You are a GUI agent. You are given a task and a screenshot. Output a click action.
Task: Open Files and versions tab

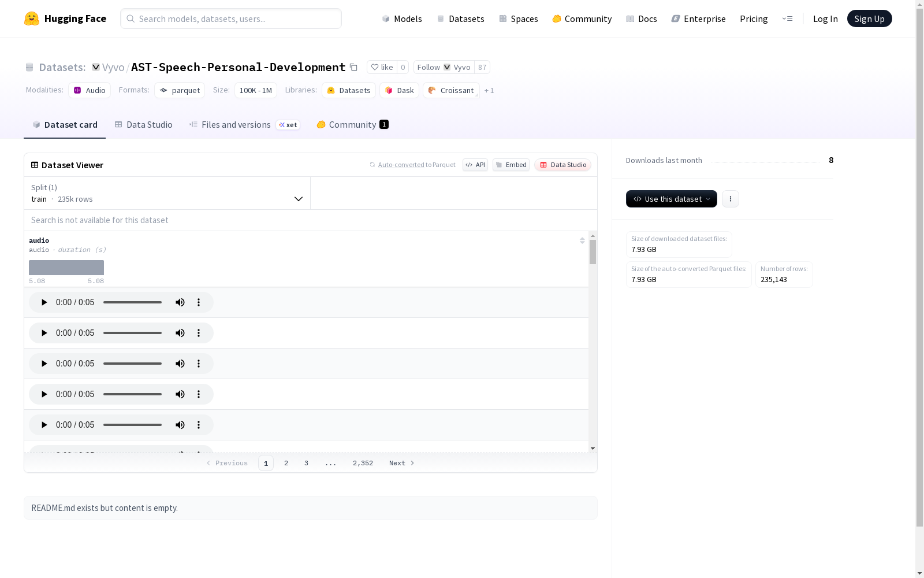244,125
